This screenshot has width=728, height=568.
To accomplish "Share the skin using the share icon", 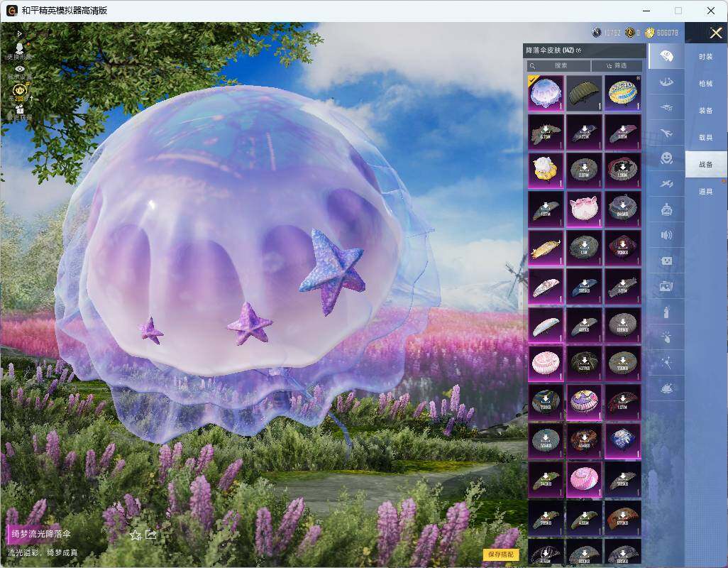I will [151, 535].
